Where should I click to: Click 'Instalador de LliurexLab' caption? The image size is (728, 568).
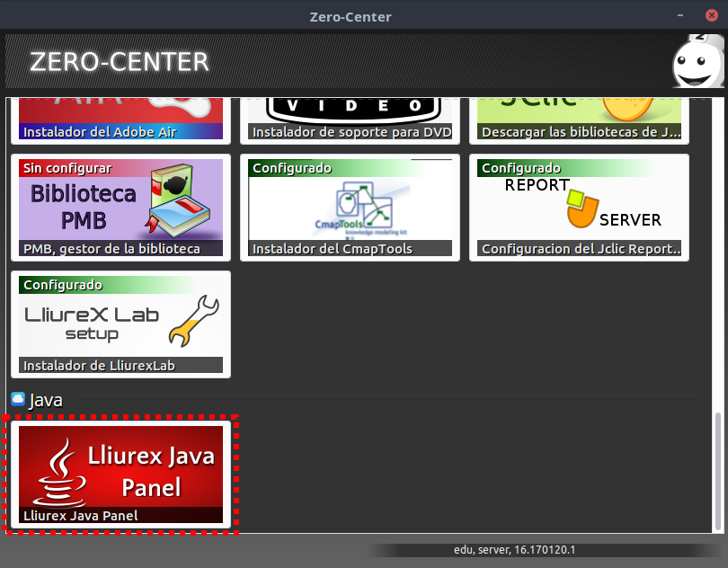[99, 365]
